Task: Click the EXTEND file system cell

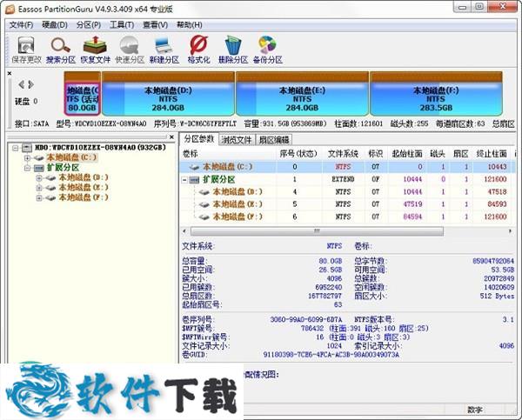Action: point(343,180)
